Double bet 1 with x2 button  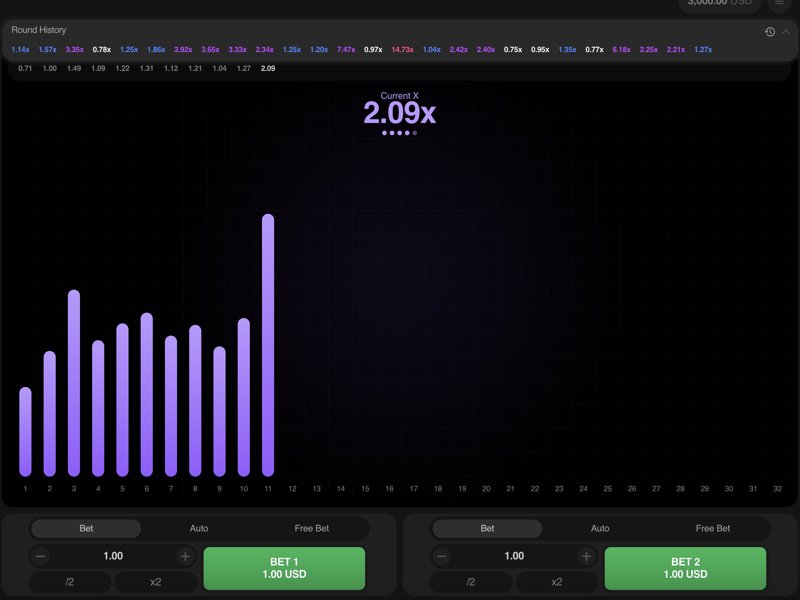[x=156, y=582]
